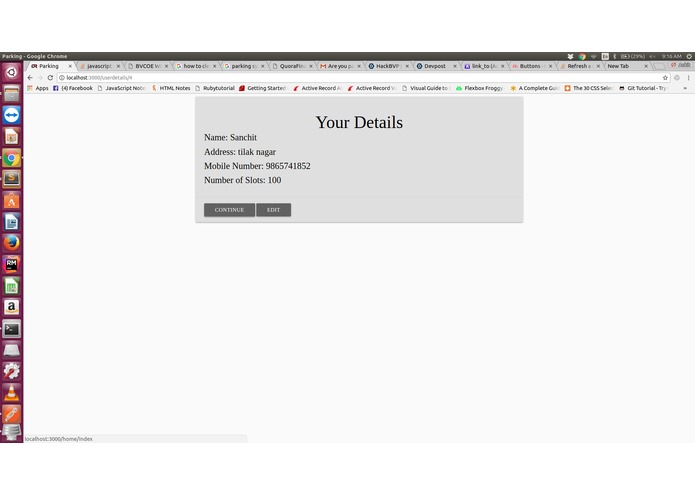Click the EDIT button
Screen dimensions: 695x494
point(273,210)
